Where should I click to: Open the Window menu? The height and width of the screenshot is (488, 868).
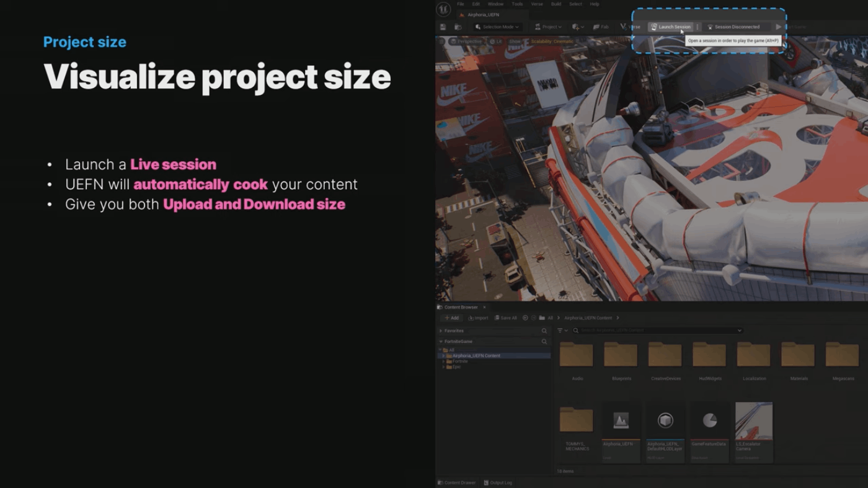click(x=495, y=4)
